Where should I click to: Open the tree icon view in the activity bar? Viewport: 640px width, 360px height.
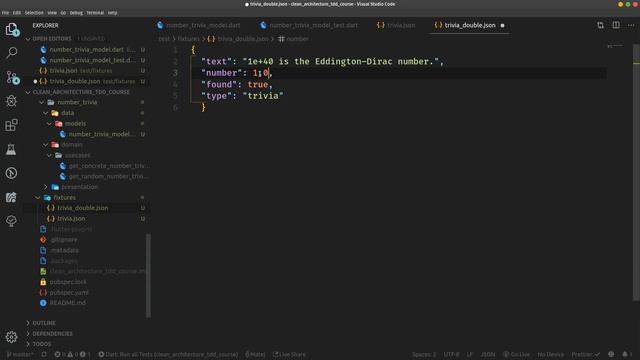point(11,221)
